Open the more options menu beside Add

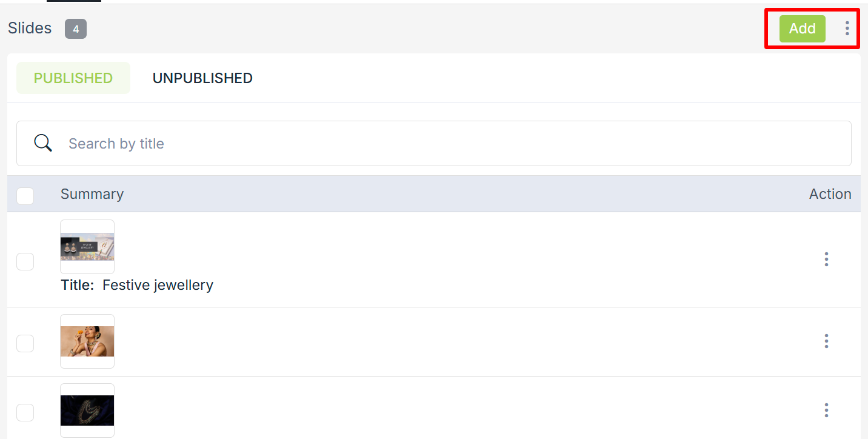(847, 28)
